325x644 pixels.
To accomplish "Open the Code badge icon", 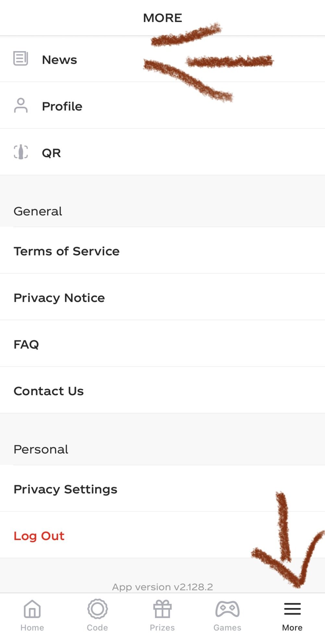I will (x=97, y=609).
